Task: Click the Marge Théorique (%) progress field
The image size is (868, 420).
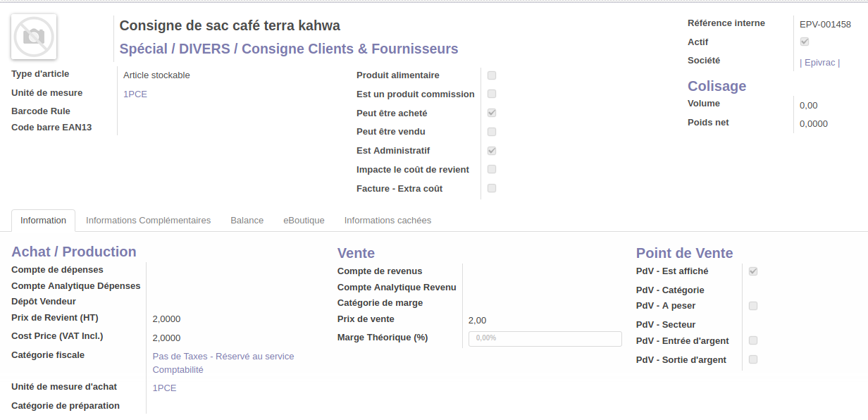Action: pyautogui.click(x=545, y=338)
